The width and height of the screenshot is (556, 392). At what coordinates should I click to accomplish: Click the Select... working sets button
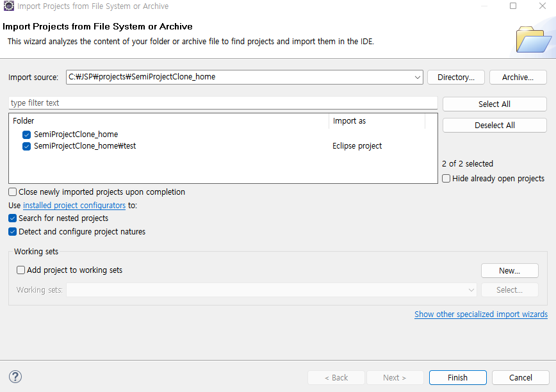[x=509, y=290]
